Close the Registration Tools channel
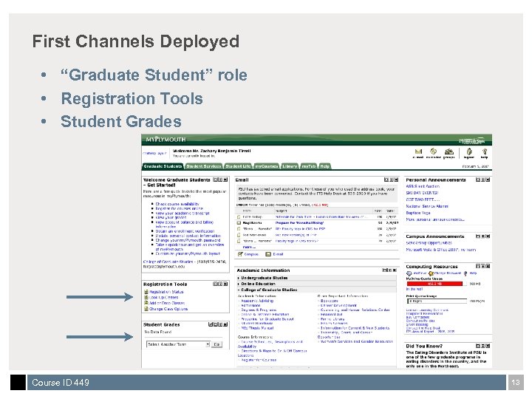Screen dimensions: 532x399 coord(225,284)
